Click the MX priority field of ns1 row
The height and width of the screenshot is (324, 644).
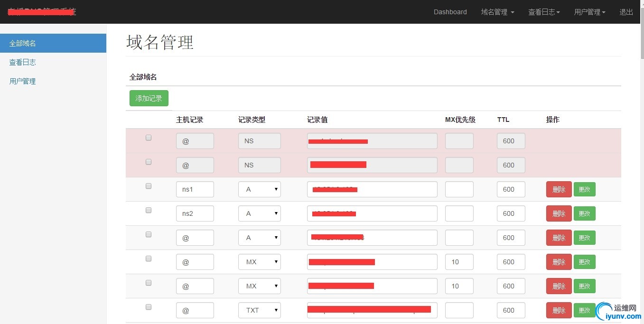point(459,189)
